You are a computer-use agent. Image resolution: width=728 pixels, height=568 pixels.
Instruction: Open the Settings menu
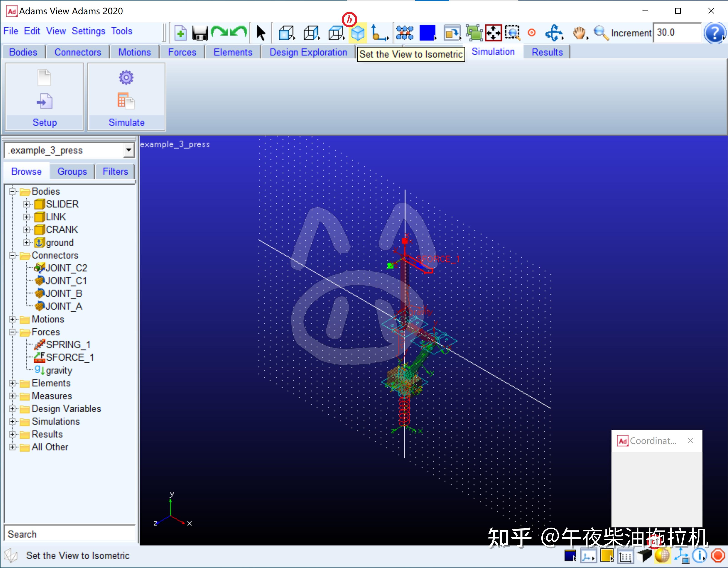[89, 31]
